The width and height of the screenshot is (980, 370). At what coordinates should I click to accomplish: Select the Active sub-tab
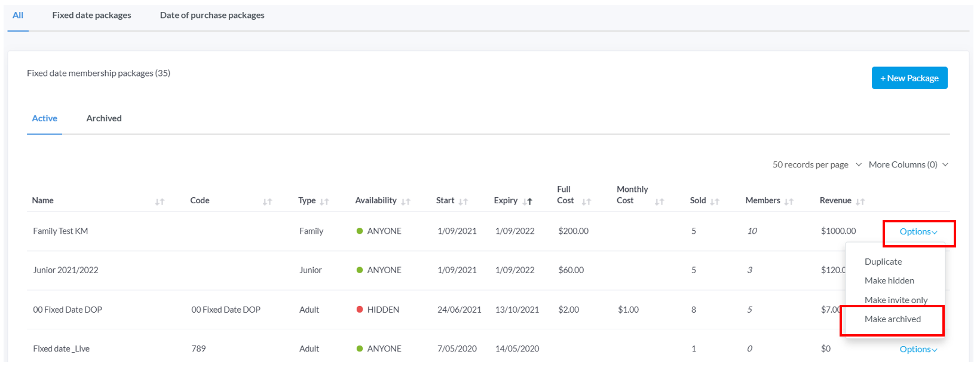coord(45,118)
